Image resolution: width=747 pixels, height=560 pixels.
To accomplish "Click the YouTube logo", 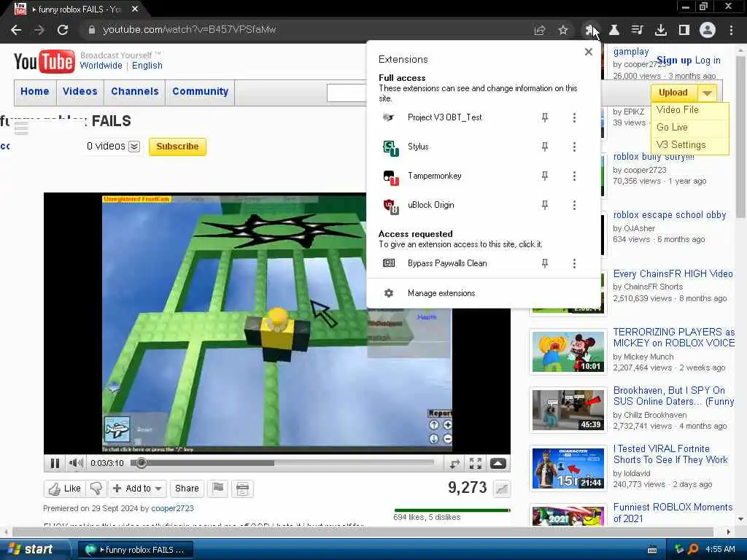I will pos(44,62).
